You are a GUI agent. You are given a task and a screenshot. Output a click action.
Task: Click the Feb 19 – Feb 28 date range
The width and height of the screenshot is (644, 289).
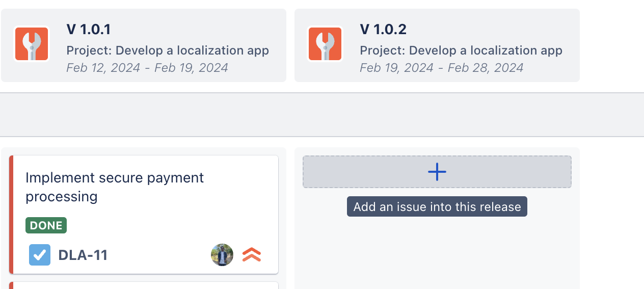tap(441, 68)
